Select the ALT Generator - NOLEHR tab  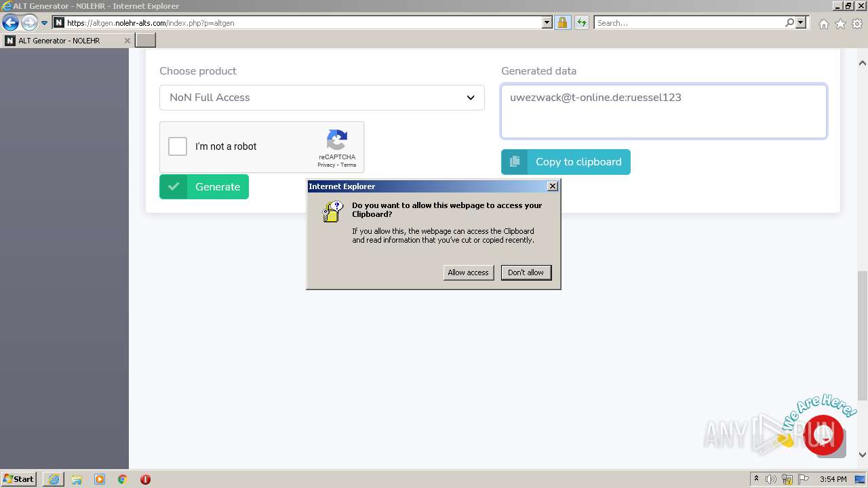pos(66,41)
